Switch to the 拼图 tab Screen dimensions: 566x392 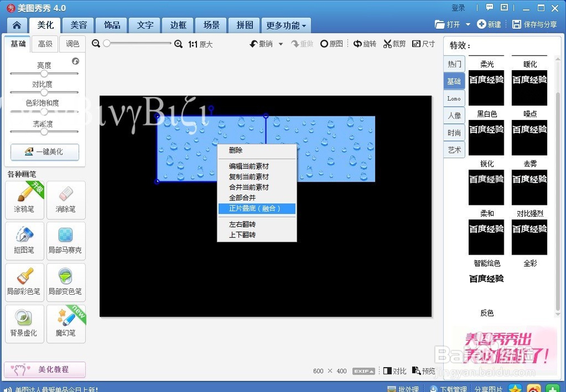click(245, 25)
